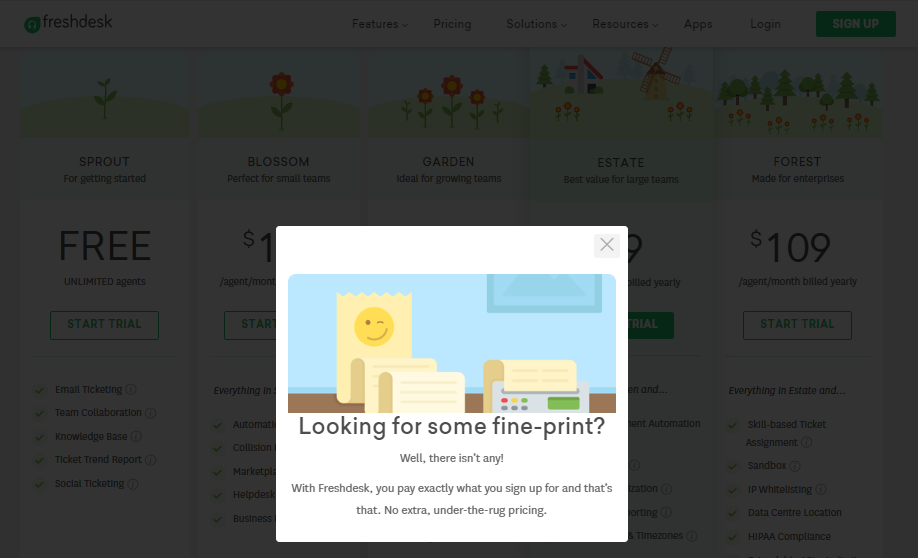Click the Sandbox checkmark icon
Viewport: 918px width, 558px height.
(732, 467)
